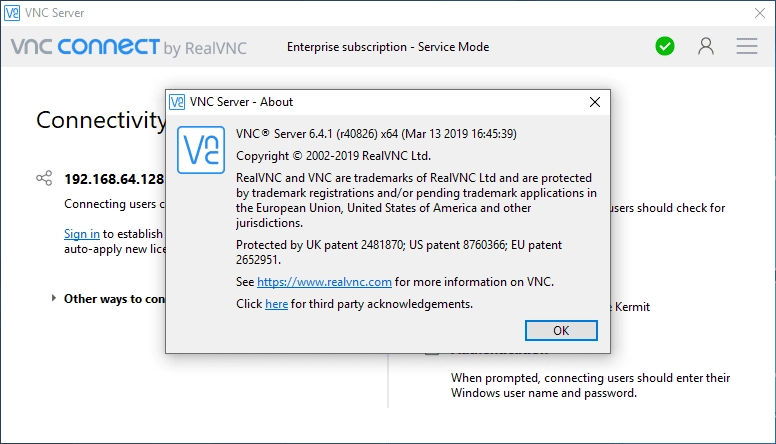Screen dimensions: 776x444
Task: Click the 'Protected by UK patent 2481870' text
Action: click(x=399, y=252)
